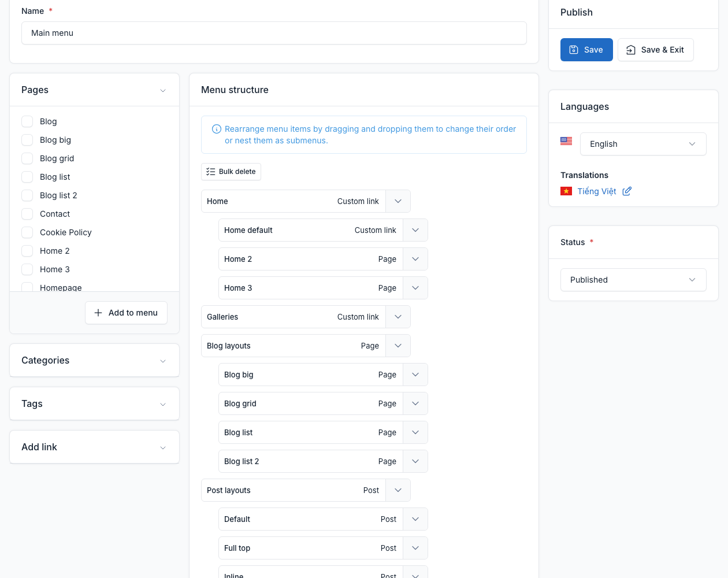Screen dimensions: 728x578
Task: Click the info icon in the rearrange notice
Action: [x=217, y=129]
